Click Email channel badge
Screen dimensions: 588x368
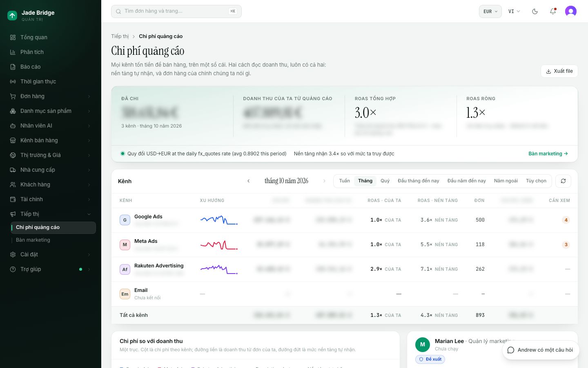(x=125, y=294)
